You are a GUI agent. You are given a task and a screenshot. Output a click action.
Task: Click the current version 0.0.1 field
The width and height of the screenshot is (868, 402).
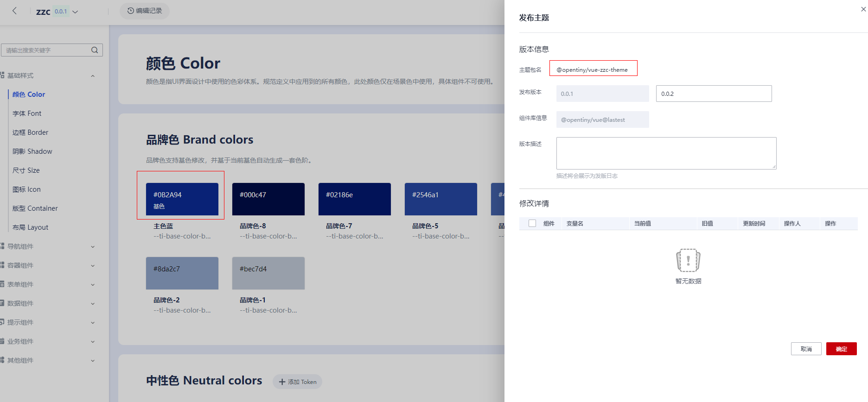603,94
